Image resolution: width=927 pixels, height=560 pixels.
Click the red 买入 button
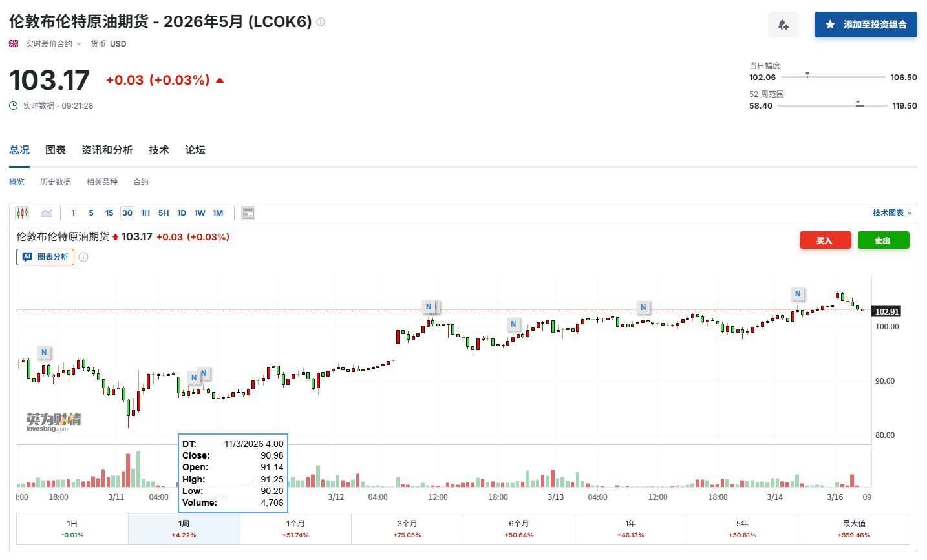tap(825, 240)
